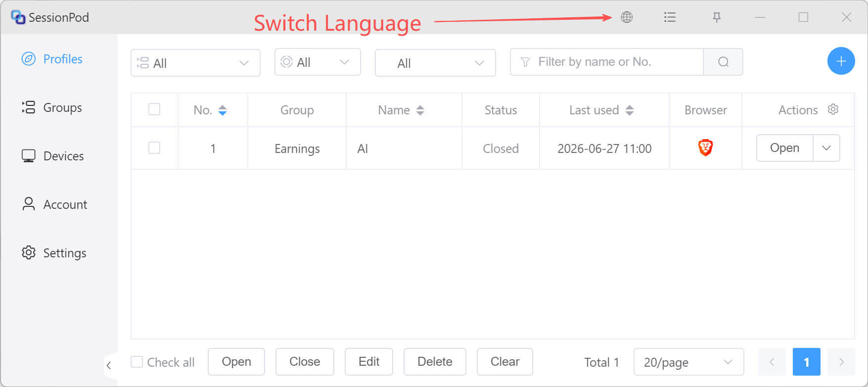868x387 pixels.
Task: Enable the Check all checkbox
Action: pyautogui.click(x=137, y=362)
